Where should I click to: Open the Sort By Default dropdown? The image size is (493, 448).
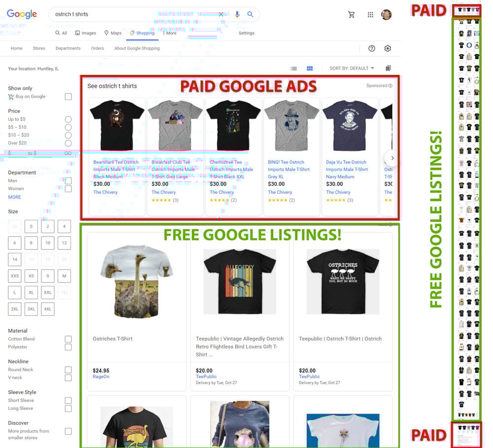(x=352, y=68)
